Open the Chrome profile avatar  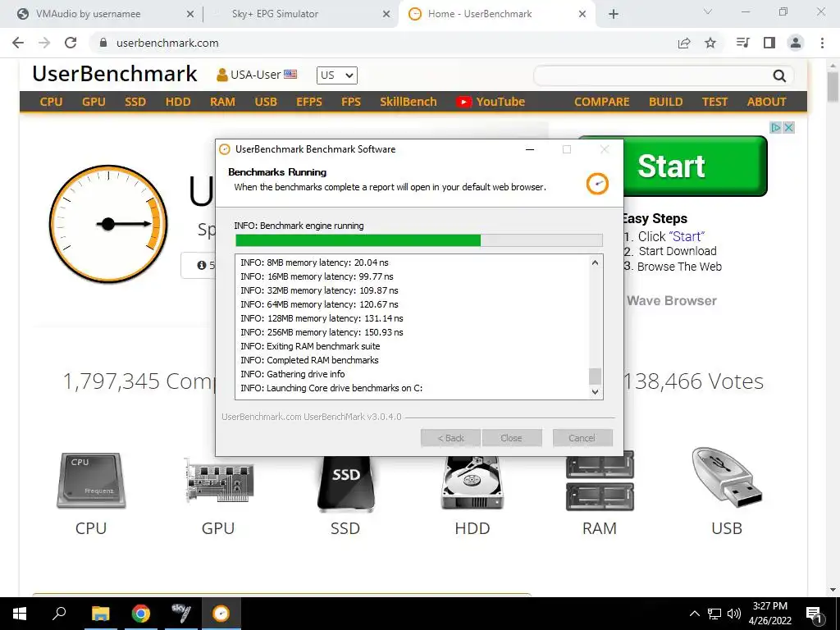pyautogui.click(x=796, y=43)
